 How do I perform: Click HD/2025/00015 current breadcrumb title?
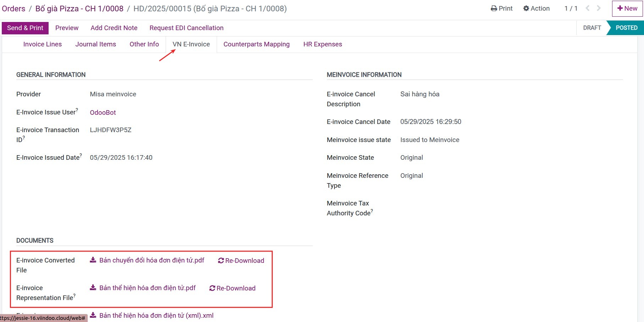(210, 9)
